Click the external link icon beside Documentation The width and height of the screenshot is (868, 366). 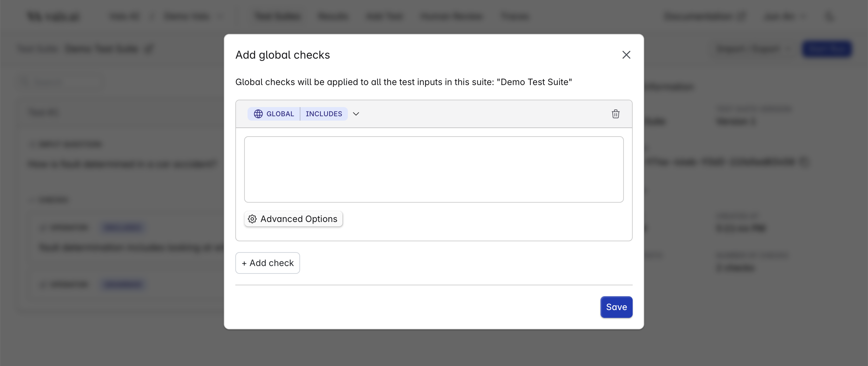coord(741,16)
